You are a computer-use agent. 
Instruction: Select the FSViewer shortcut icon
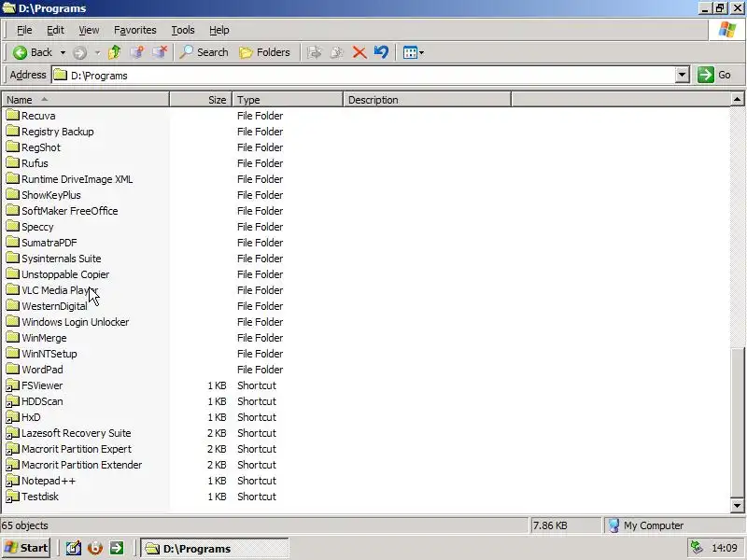(13, 385)
